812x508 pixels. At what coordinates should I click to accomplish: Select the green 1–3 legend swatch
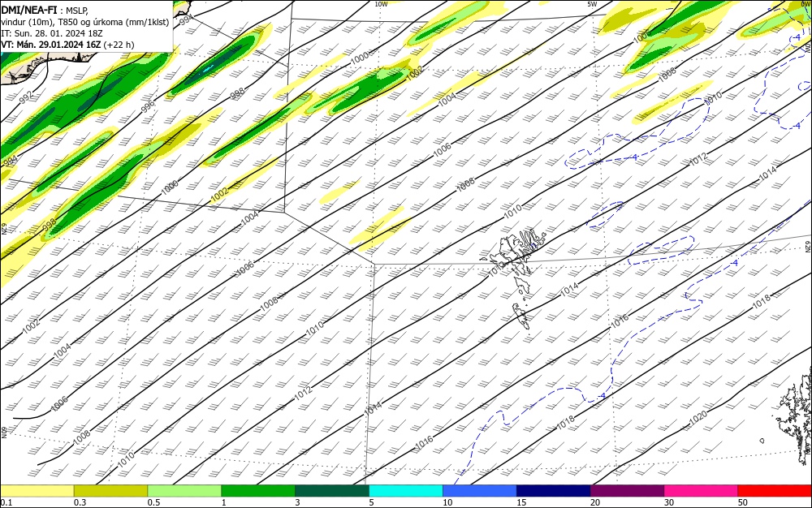coord(258,491)
